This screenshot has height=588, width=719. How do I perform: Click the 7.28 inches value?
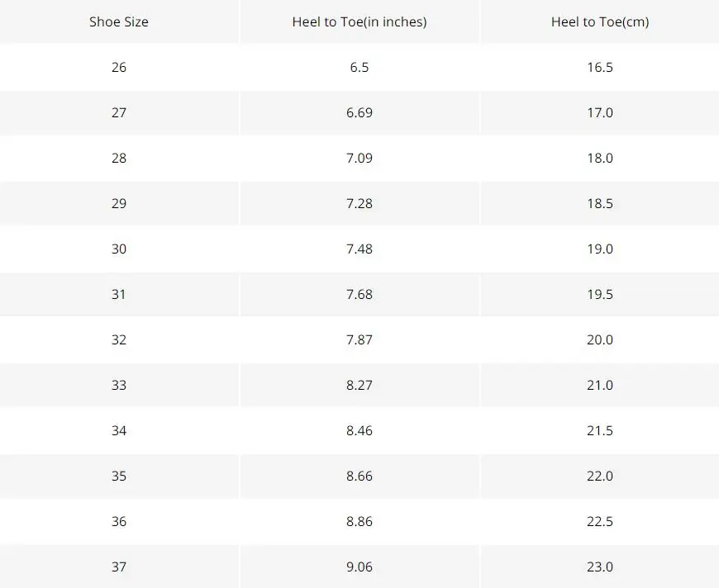[359, 203]
